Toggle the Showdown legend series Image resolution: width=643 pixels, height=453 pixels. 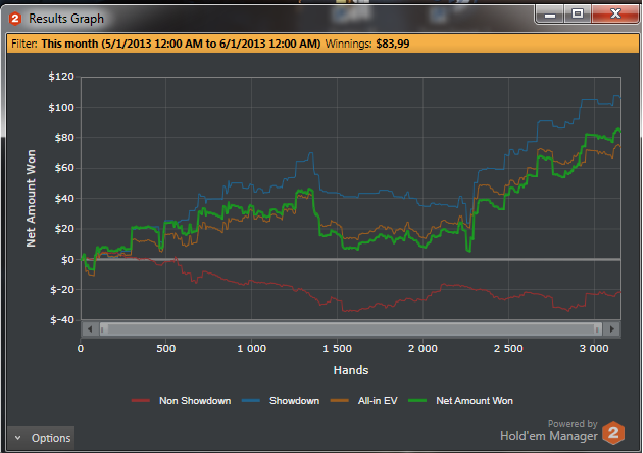pyautogui.click(x=280, y=401)
